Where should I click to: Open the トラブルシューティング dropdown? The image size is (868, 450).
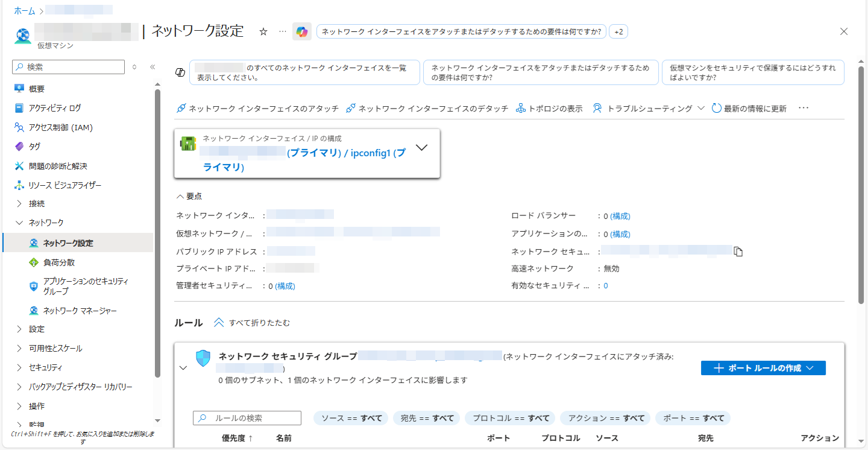coord(648,109)
